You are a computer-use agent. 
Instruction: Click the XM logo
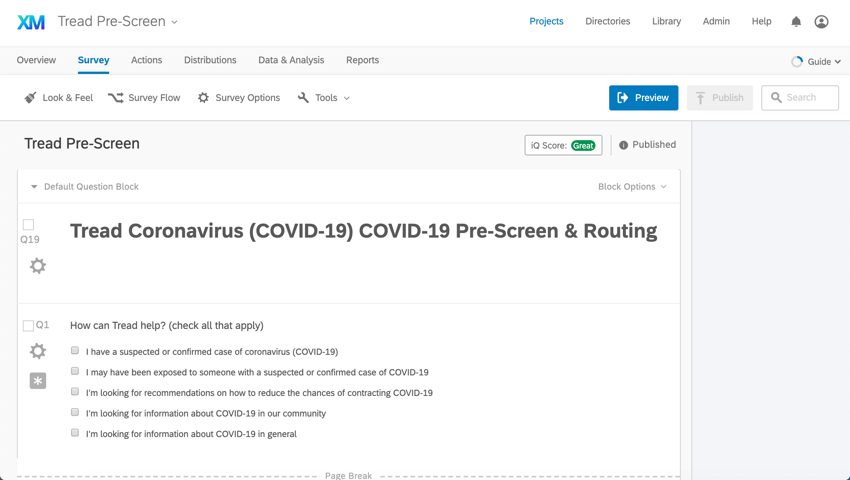tap(31, 22)
